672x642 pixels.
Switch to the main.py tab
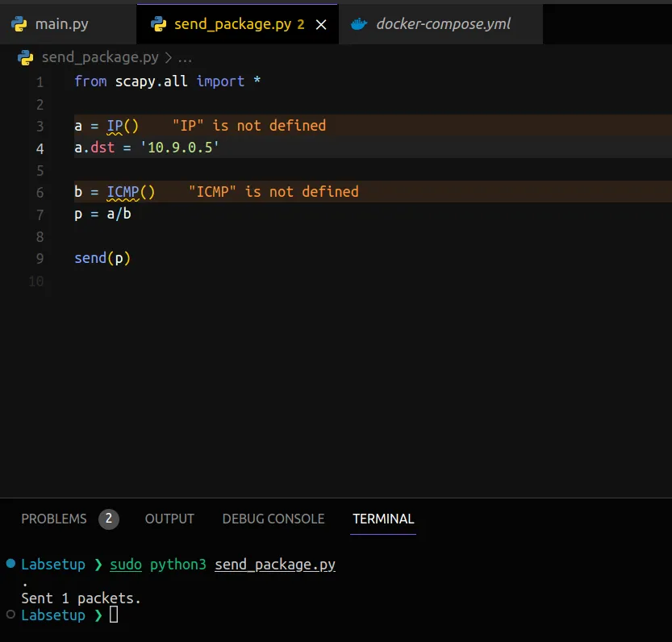pos(61,24)
